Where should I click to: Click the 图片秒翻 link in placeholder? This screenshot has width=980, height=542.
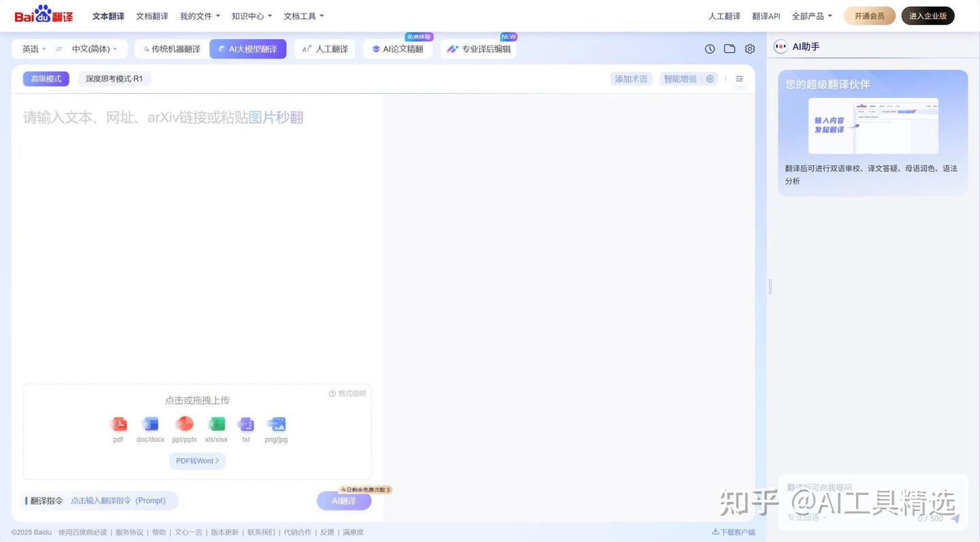276,118
